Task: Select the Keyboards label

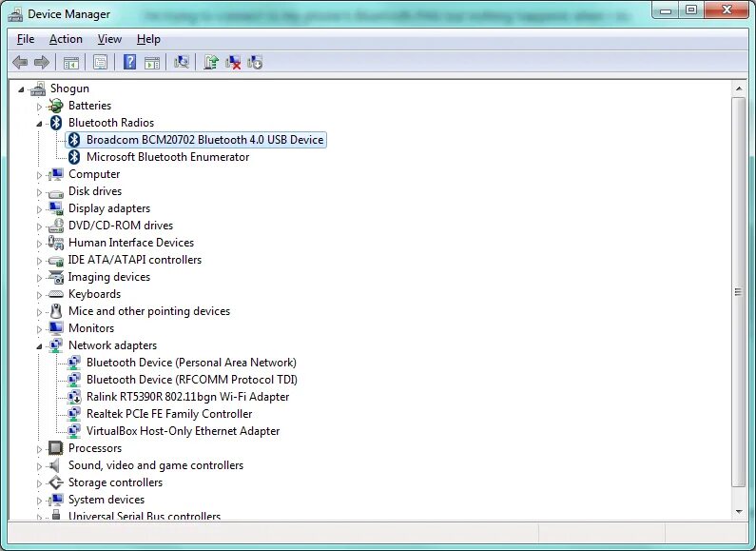Action: (94, 294)
